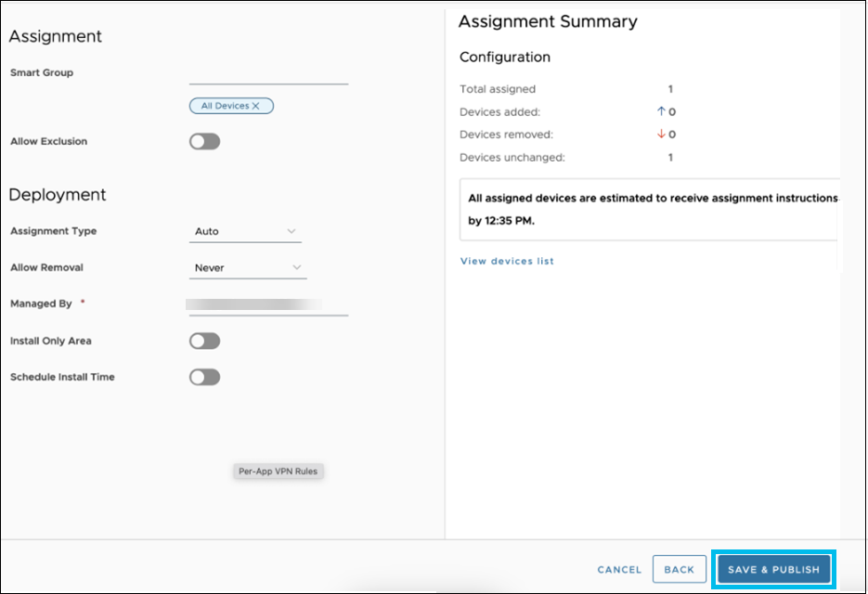Click the Devices removed label
The height and width of the screenshot is (594, 868).
tap(506, 135)
